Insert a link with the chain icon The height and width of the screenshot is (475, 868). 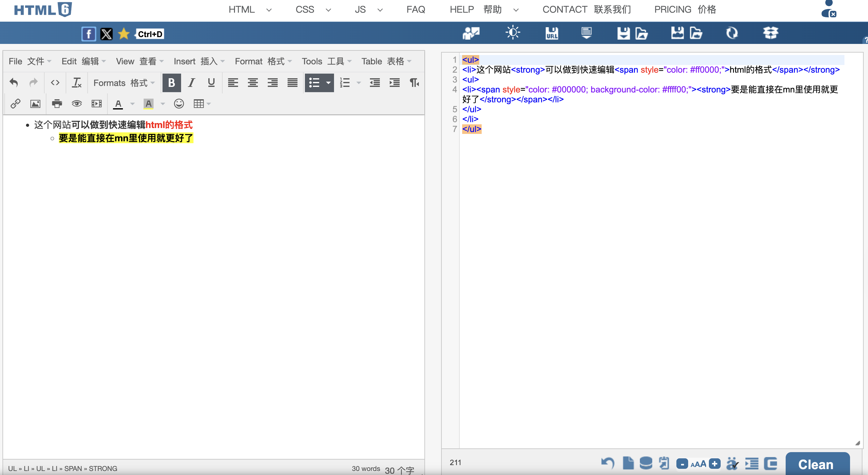(15, 104)
